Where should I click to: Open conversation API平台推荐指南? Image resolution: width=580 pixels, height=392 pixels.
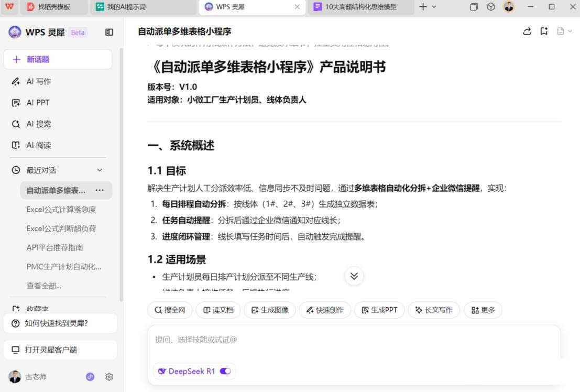pyautogui.click(x=54, y=248)
